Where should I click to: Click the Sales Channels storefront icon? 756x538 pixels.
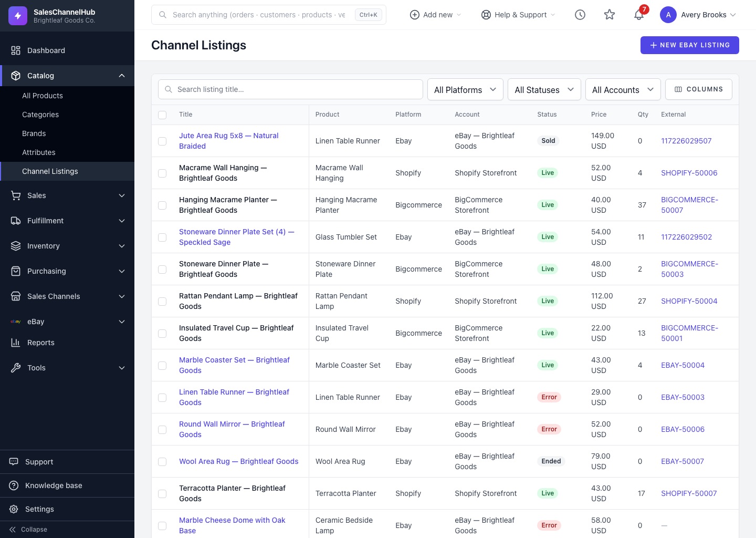16,296
